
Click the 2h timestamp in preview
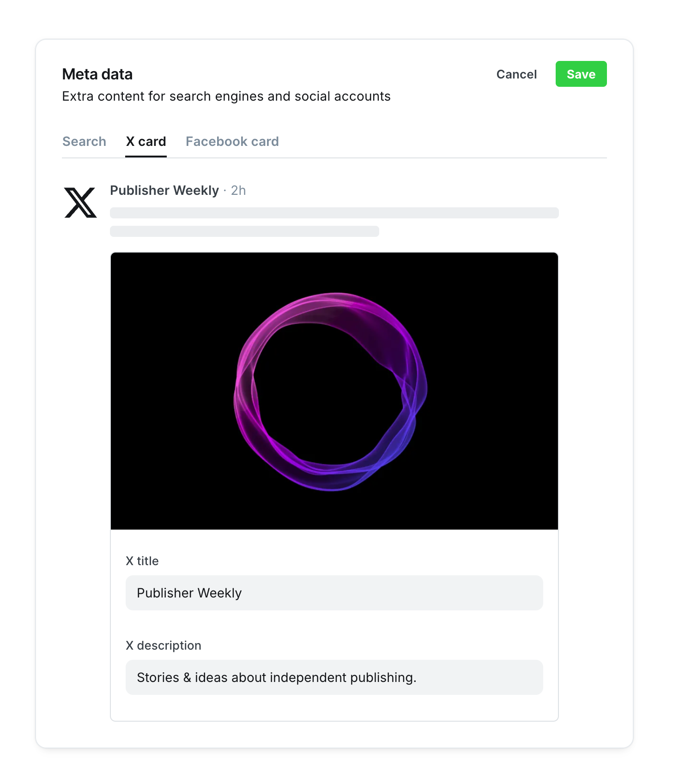pos(238,190)
